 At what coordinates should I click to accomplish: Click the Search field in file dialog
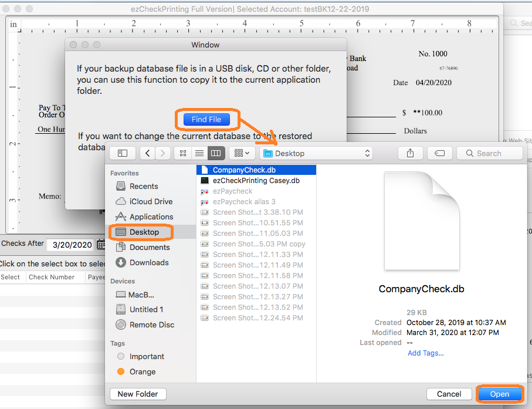point(490,153)
